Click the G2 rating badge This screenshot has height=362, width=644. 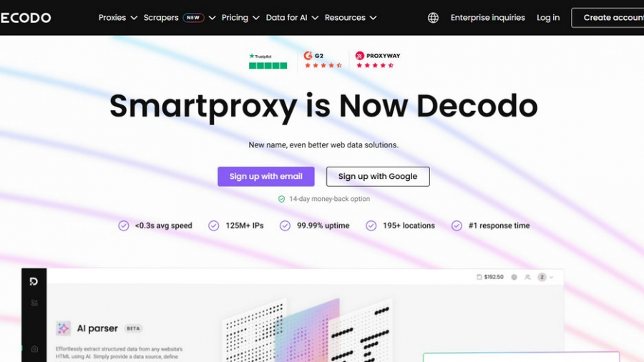323,60
